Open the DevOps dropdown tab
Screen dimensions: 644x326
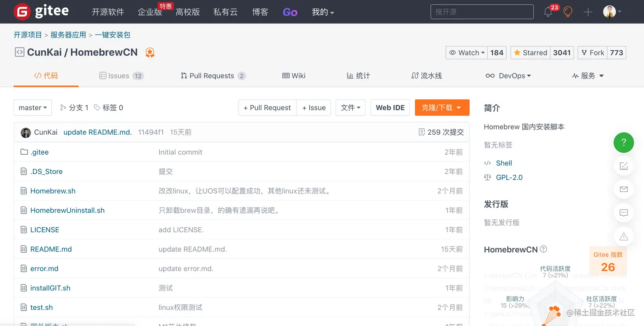pyautogui.click(x=508, y=75)
